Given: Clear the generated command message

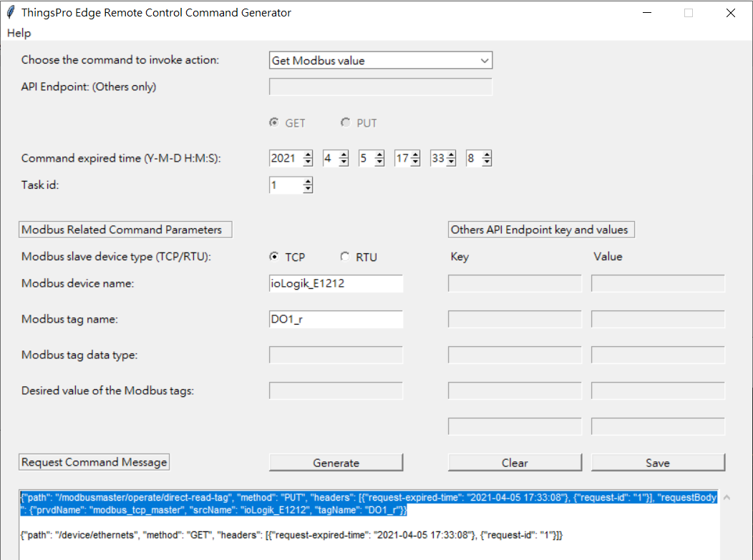Looking at the screenshot, I should [515, 462].
